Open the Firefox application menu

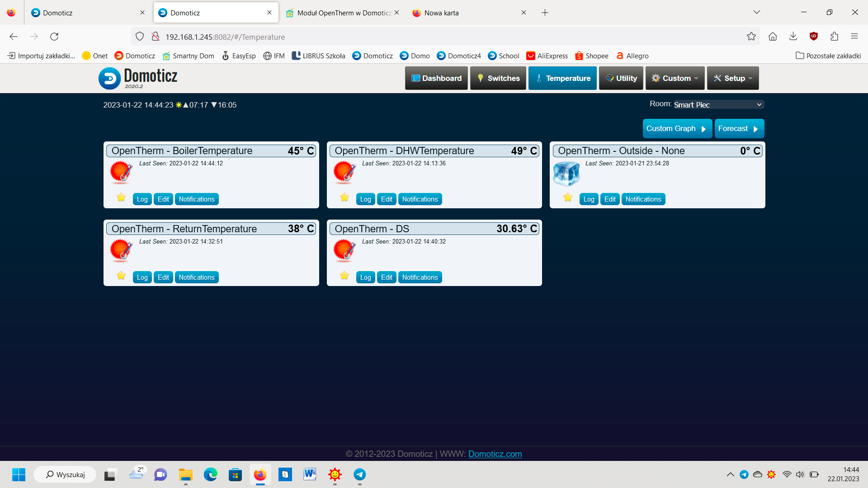click(854, 37)
